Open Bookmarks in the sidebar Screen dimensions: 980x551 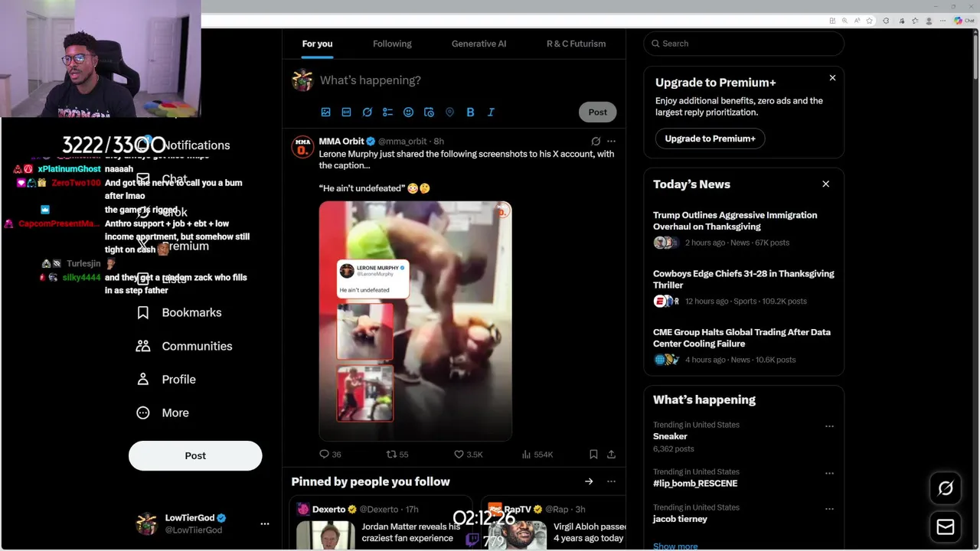(180, 312)
